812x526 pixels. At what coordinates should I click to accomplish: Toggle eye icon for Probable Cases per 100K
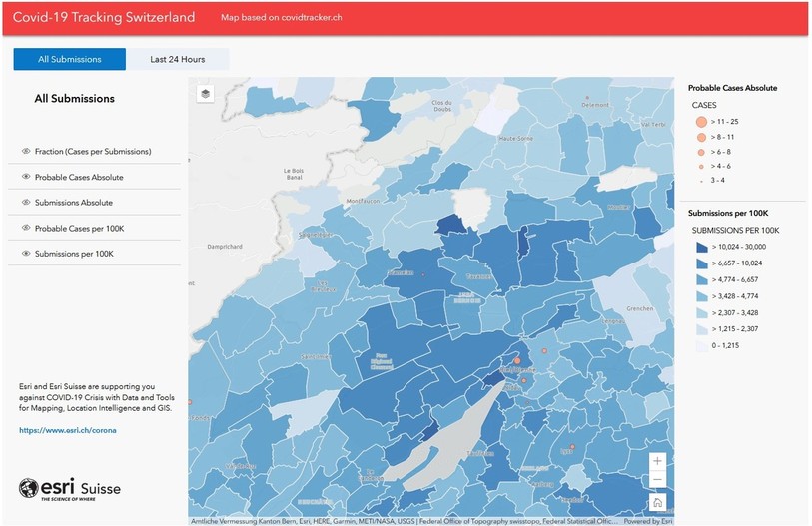(x=26, y=228)
